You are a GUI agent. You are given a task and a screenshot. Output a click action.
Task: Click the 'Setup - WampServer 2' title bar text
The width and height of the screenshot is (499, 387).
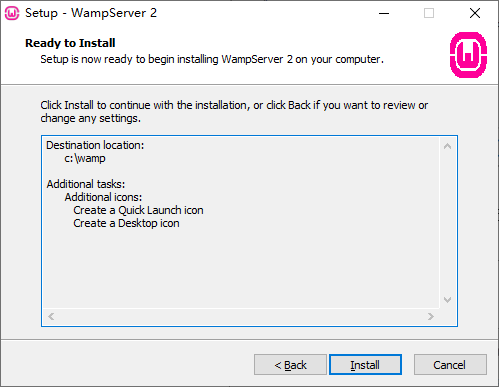[x=91, y=13]
